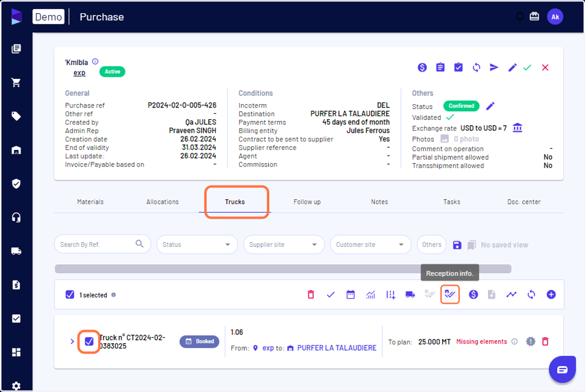Click the Others filter button

point(431,244)
